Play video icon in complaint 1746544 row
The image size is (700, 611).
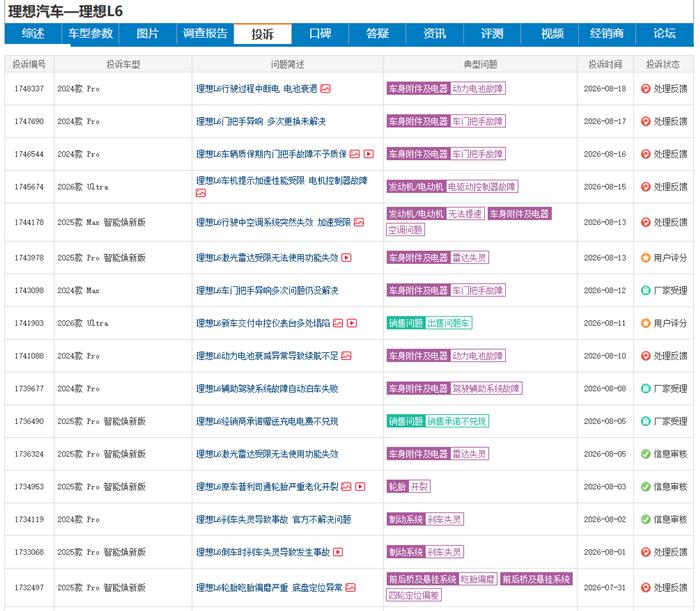coord(368,154)
